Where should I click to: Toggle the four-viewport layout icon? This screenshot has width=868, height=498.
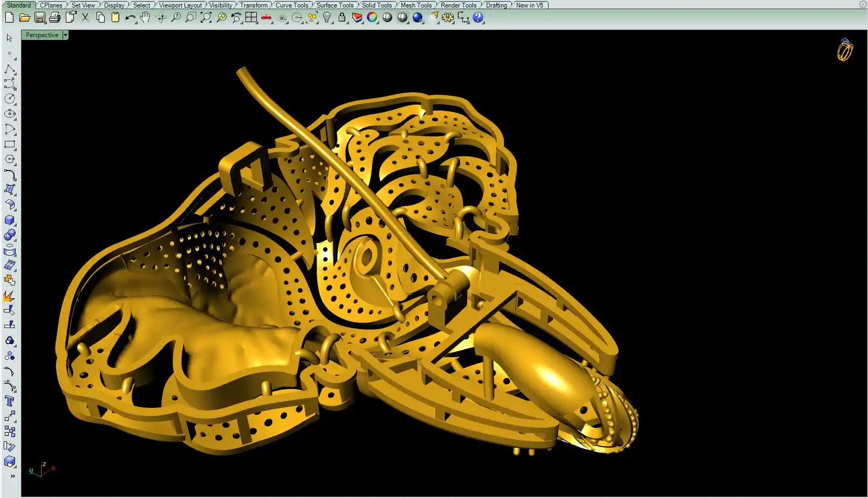[251, 18]
